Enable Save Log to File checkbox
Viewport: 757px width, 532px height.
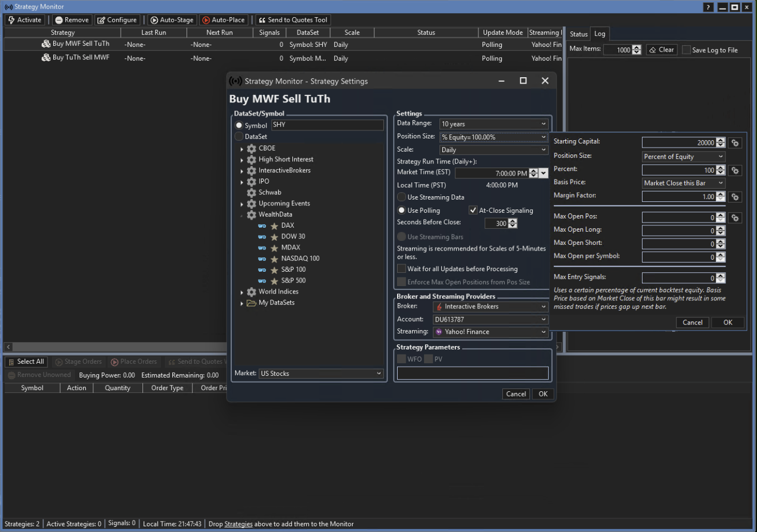[686, 50]
